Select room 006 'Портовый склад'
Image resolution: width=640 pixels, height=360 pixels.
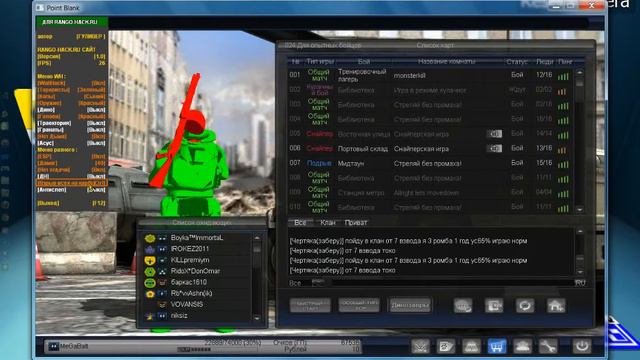[x=430, y=149]
